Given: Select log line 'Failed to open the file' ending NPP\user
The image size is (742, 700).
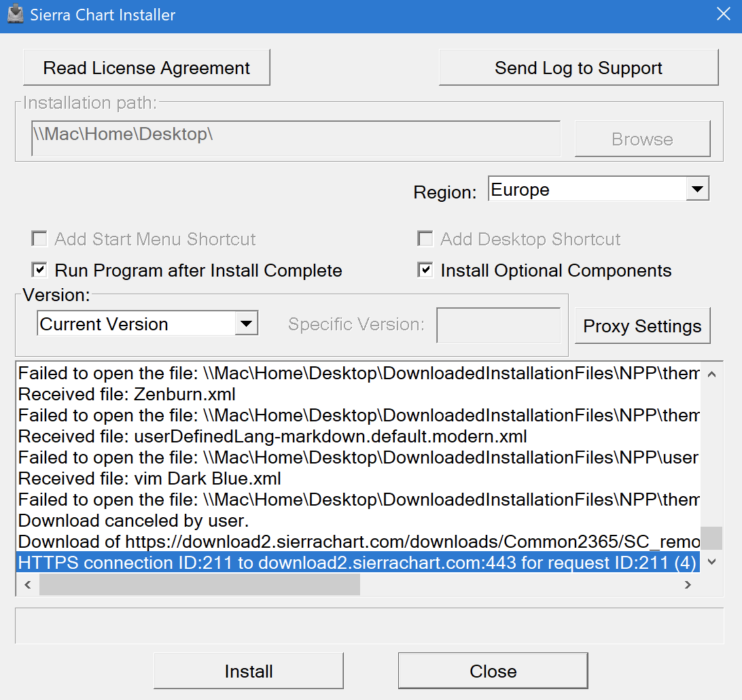Looking at the screenshot, I should (358, 457).
